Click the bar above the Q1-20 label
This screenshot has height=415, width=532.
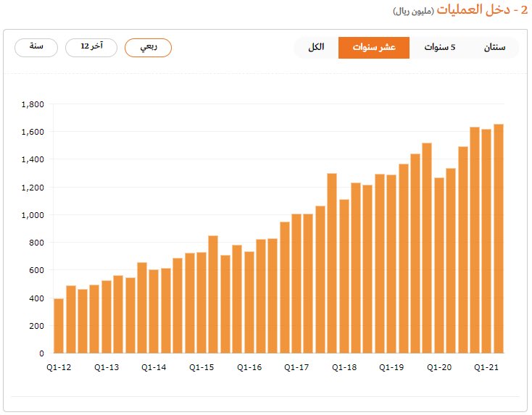click(439, 266)
